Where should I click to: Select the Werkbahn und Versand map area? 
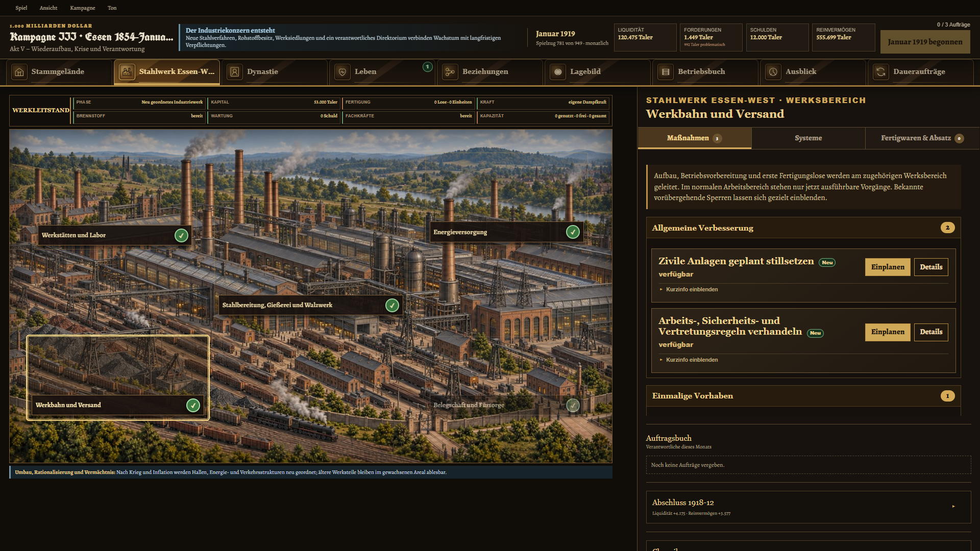click(x=118, y=378)
